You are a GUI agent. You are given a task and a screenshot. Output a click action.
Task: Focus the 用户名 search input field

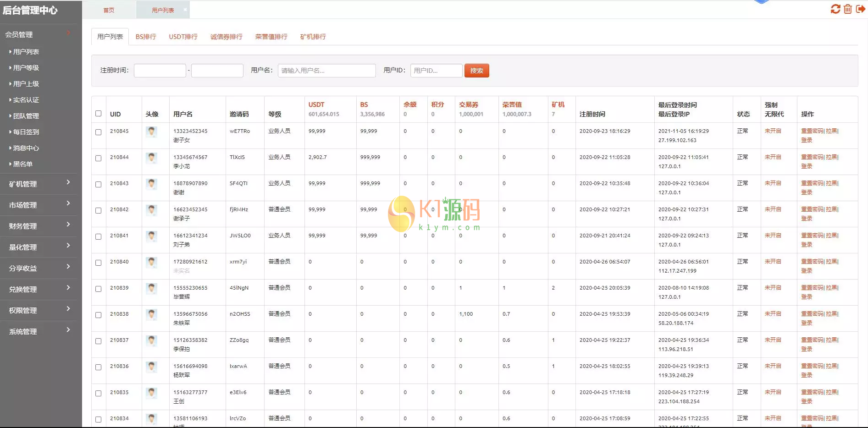tap(326, 71)
